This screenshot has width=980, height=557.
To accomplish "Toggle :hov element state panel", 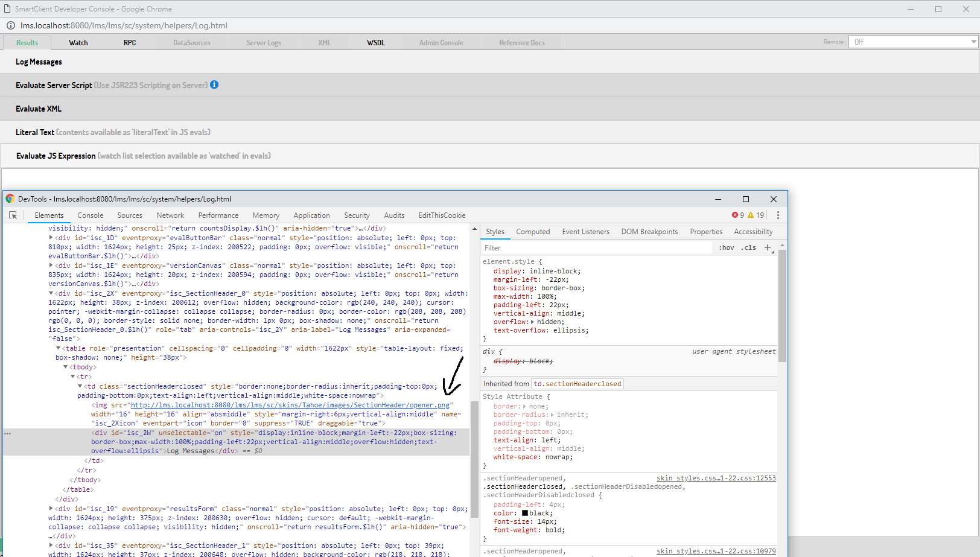I will coord(727,247).
